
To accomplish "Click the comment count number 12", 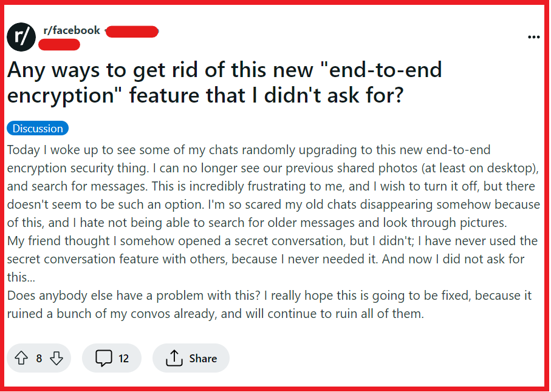I will point(123,358).
